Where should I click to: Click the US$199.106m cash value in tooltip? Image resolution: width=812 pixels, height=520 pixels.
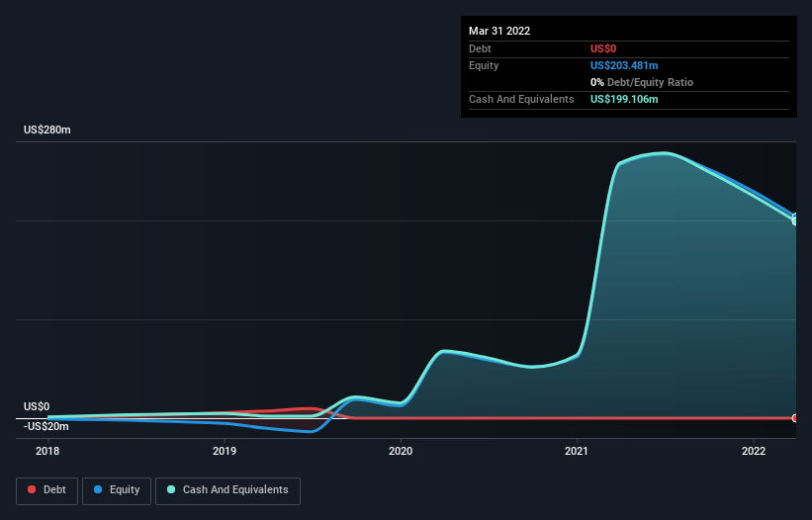point(624,99)
